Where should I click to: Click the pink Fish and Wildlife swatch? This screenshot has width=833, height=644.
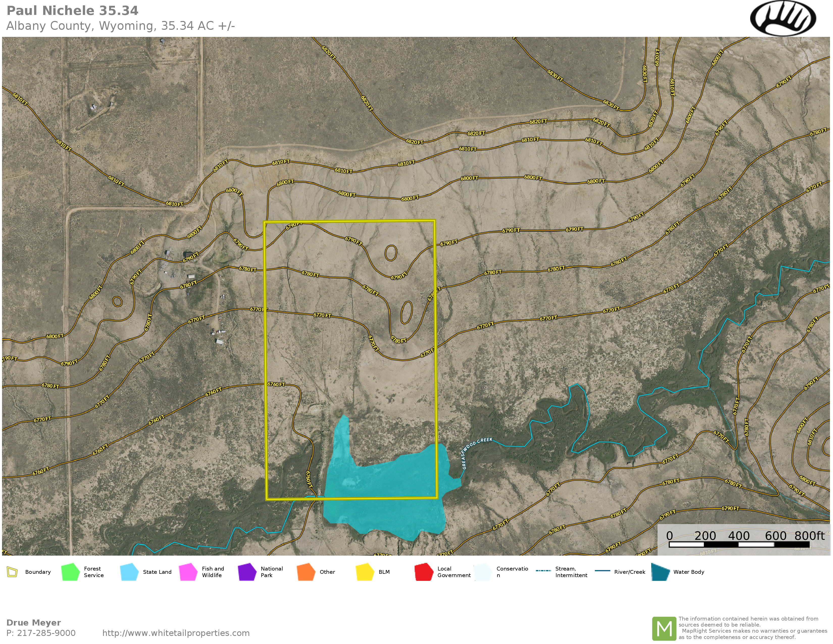[188, 572]
